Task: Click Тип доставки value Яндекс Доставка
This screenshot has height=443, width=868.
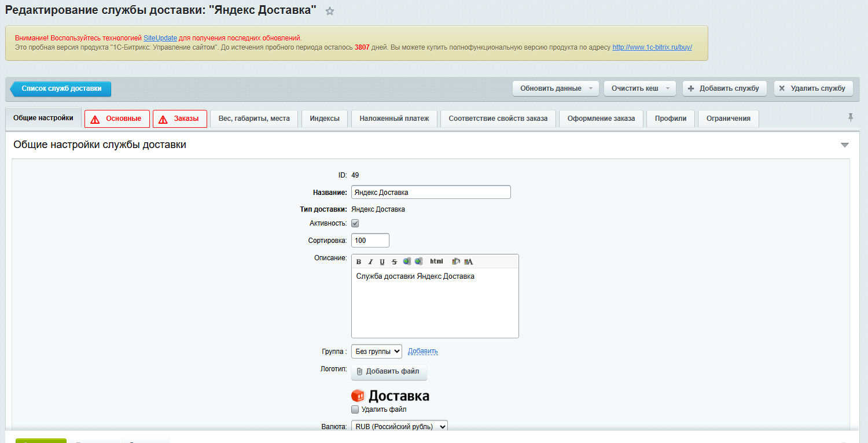Action: [x=378, y=209]
